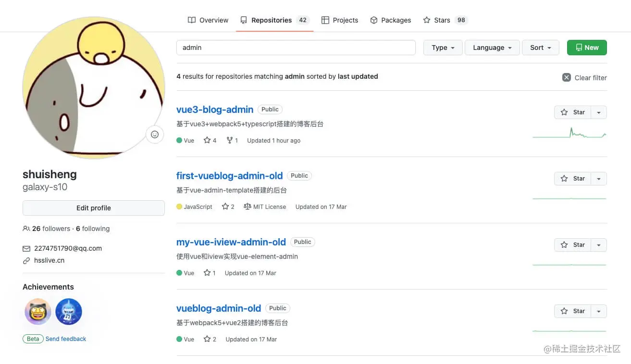Open the first-vueblog-admin-old repository

229,176
